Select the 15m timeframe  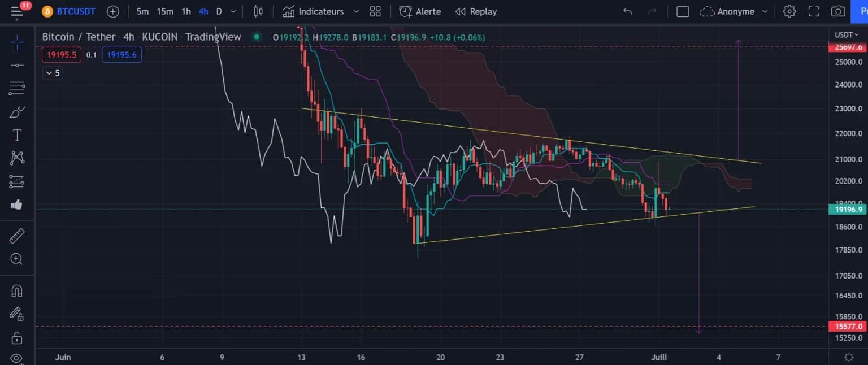165,11
